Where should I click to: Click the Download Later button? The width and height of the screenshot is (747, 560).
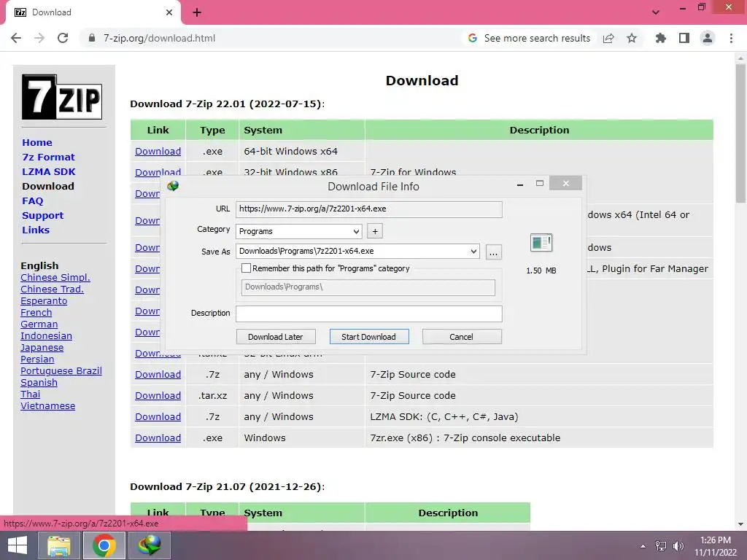[275, 337]
